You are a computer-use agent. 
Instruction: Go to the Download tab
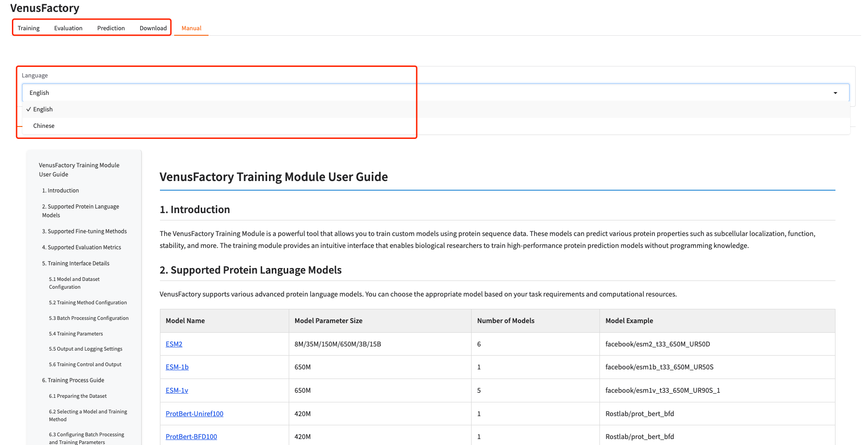[153, 28]
